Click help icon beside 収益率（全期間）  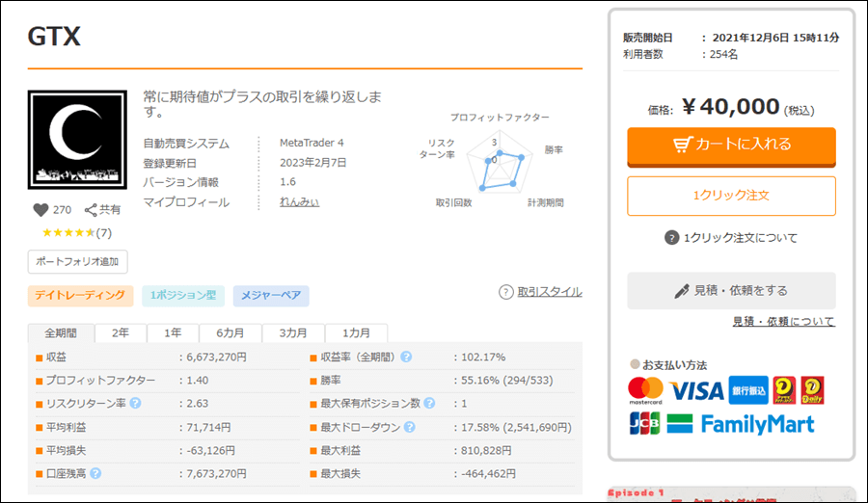[x=406, y=357]
